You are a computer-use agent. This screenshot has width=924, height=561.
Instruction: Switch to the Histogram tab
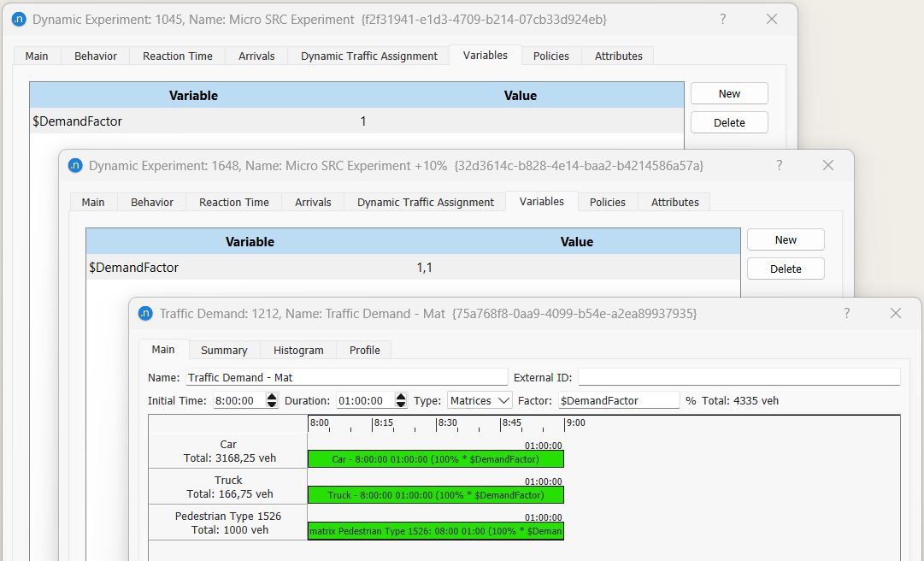click(298, 350)
